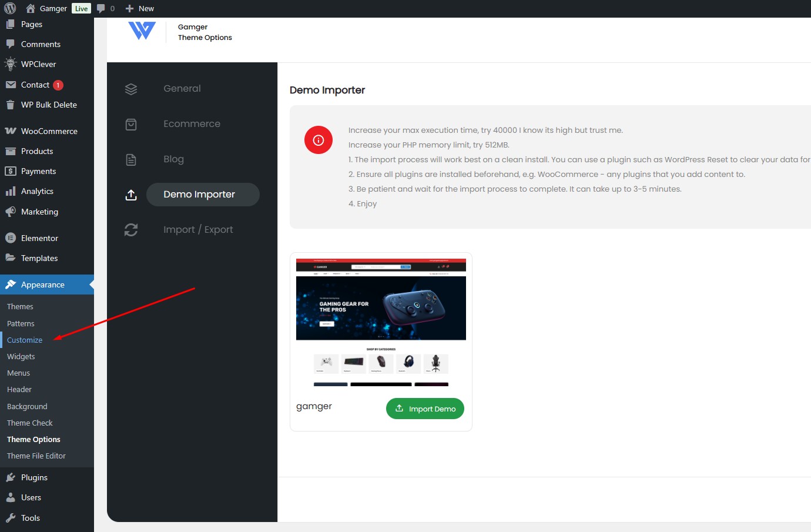811x532 pixels.
Task: Click the WordPress logo in admin bar
Action: coord(10,8)
